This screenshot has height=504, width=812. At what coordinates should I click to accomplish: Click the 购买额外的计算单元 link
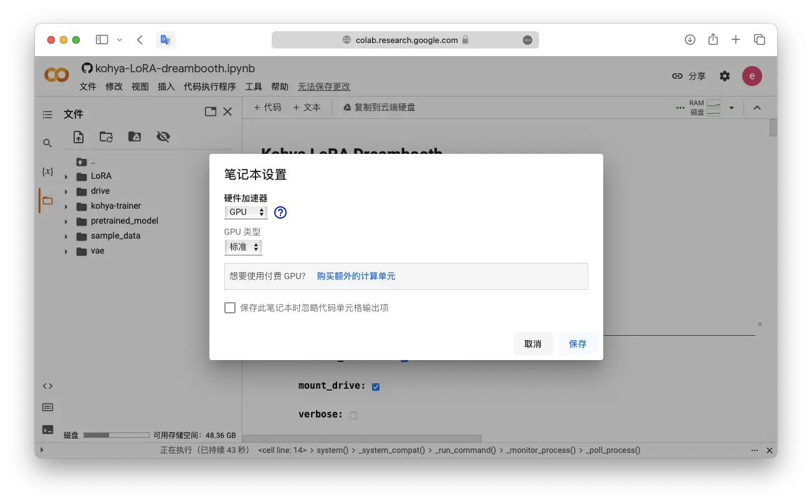(x=356, y=276)
